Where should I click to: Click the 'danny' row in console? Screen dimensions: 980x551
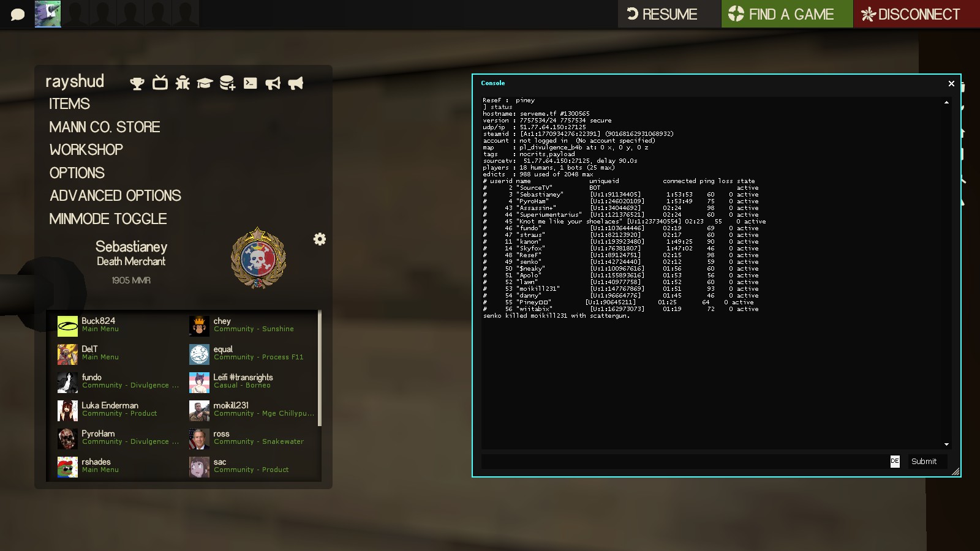click(620, 296)
